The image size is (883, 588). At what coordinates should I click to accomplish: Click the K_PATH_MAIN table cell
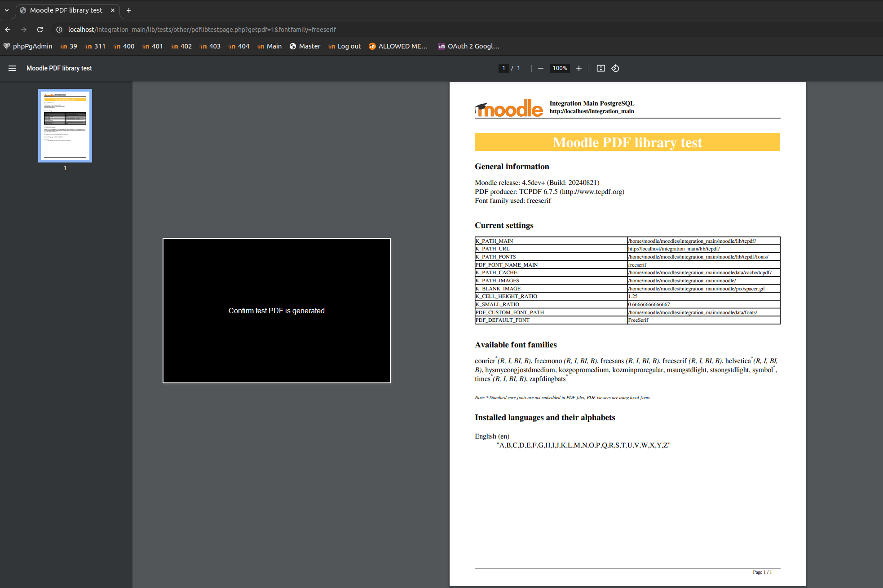coord(551,241)
